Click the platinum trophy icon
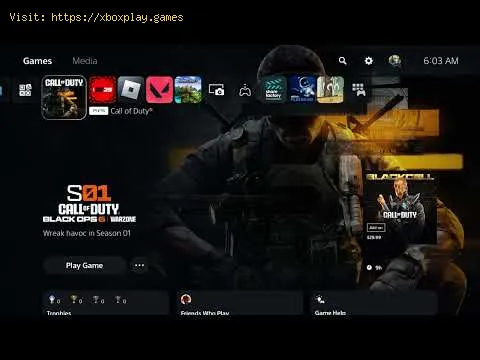The width and height of the screenshot is (480, 360). pos(52,299)
